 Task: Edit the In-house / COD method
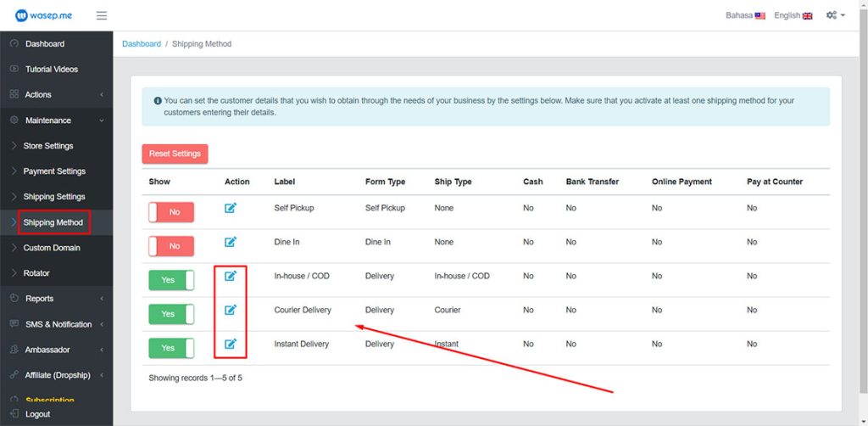tap(231, 275)
